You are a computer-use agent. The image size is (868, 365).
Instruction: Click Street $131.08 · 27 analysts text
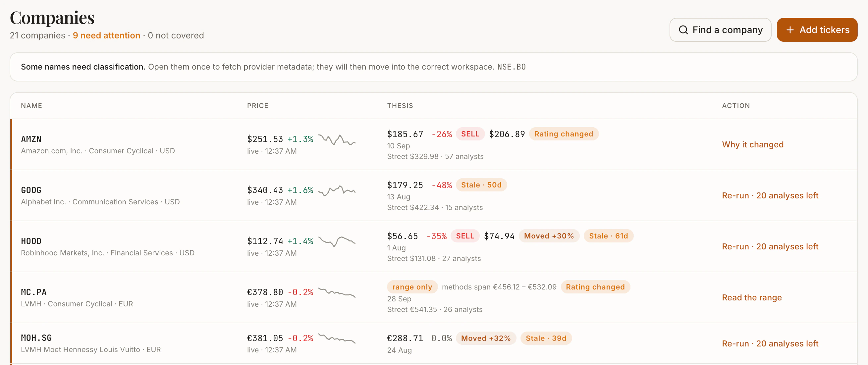click(x=434, y=258)
